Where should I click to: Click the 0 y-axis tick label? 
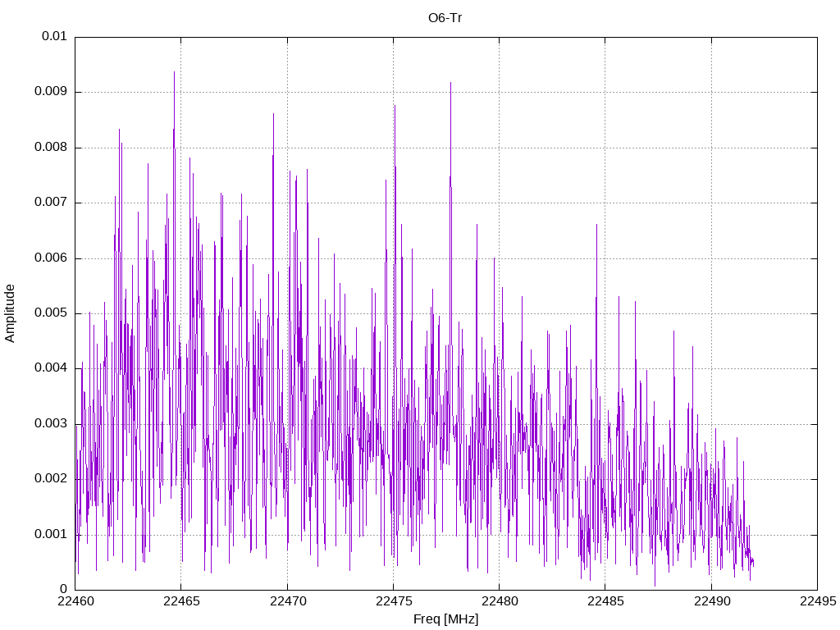click(x=64, y=589)
